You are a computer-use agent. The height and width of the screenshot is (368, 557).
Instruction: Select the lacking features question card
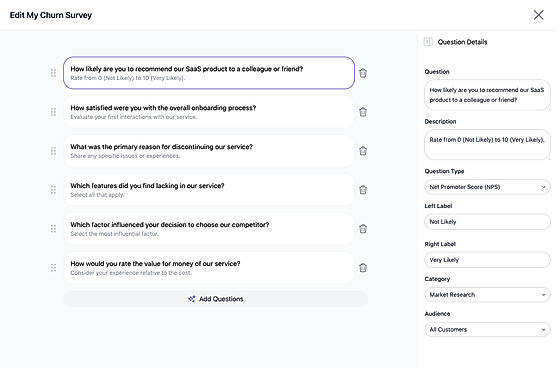click(209, 190)
